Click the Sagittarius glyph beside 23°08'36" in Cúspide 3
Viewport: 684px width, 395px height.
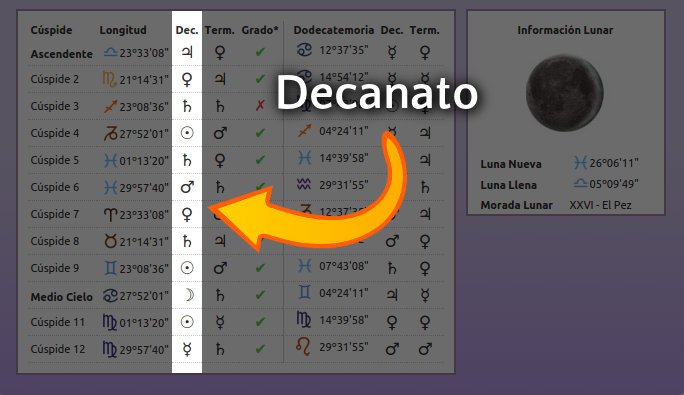[110, 106]
